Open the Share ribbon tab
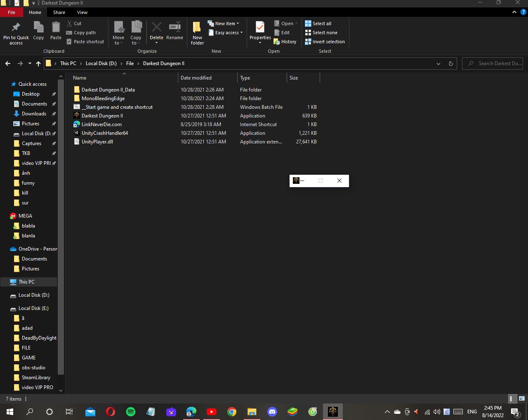The width and height of the screenshot is (528, 420). 59,12
